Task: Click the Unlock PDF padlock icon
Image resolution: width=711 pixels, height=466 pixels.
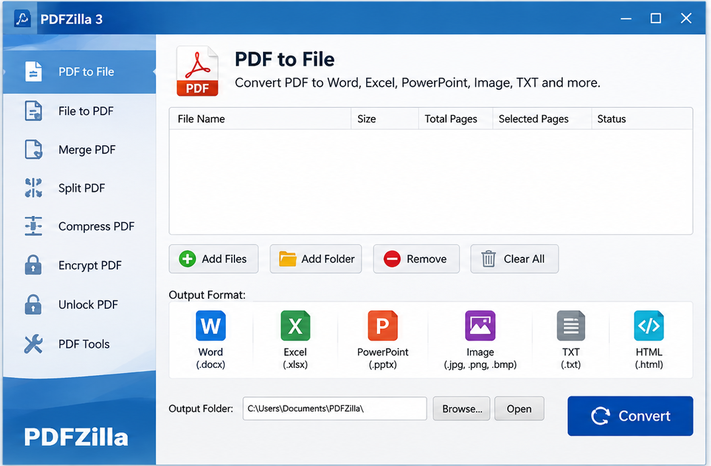Action: pos(33,305)
